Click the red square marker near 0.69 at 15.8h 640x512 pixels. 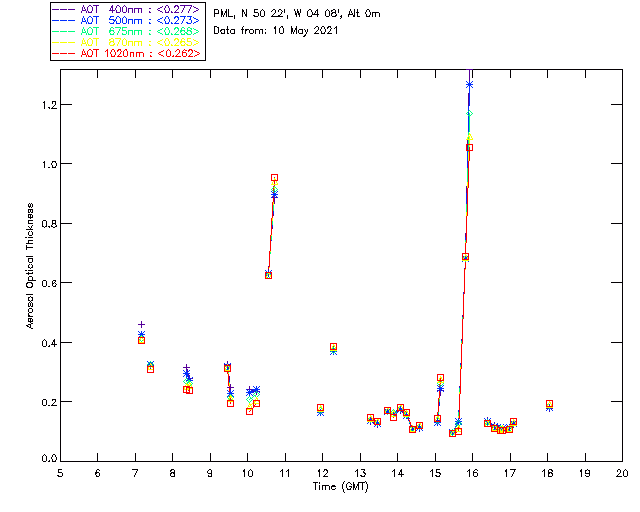465,257
